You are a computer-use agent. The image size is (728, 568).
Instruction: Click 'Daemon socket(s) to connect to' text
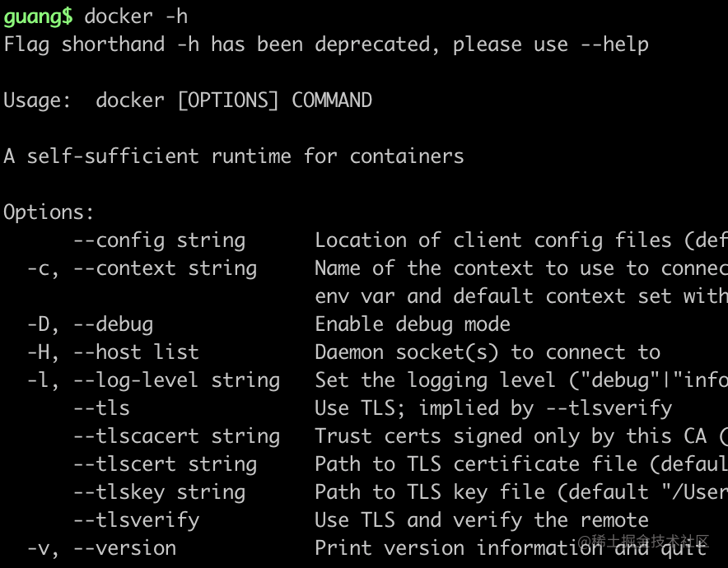click(488, 352)
